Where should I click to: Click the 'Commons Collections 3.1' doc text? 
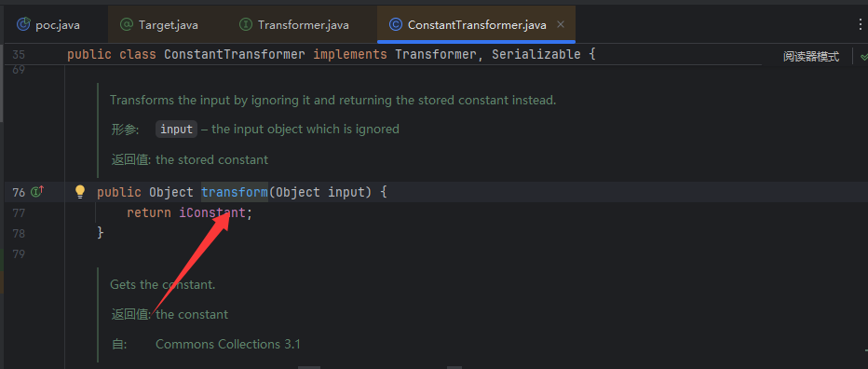point(227,344)
